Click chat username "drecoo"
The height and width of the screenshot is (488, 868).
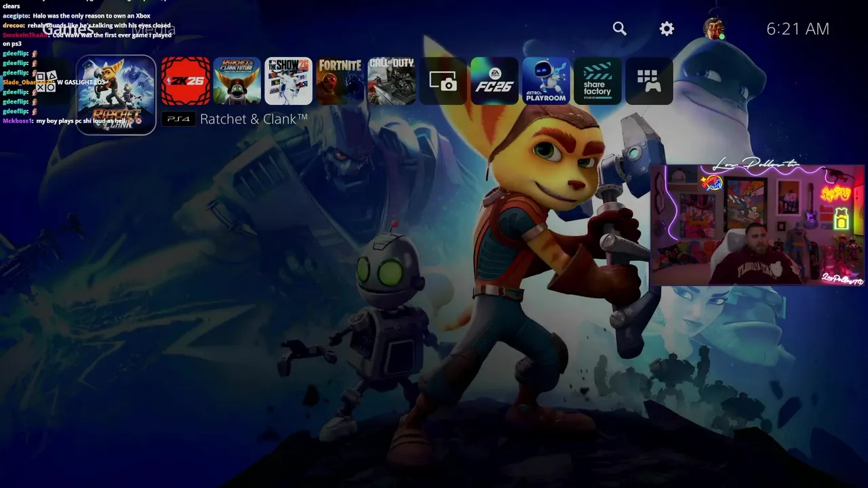tap(14, 25)
